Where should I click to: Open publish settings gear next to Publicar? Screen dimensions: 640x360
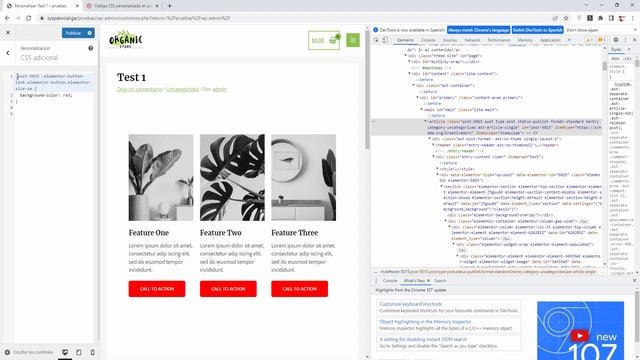(90, 33)
